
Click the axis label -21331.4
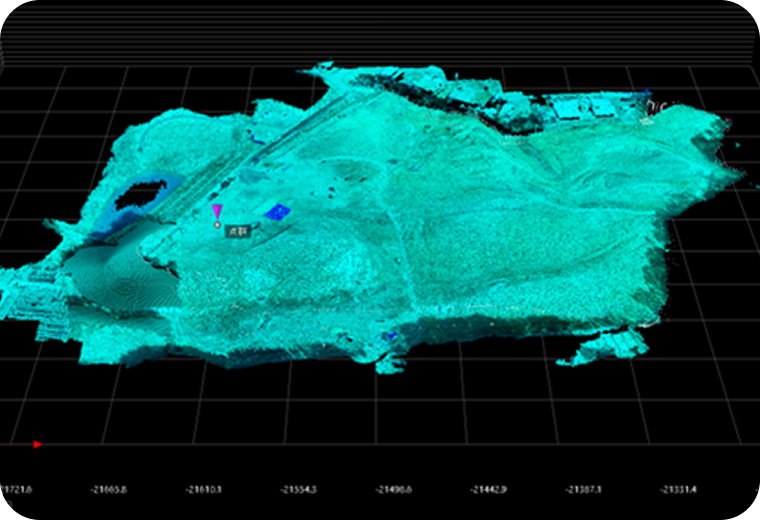click(x=678, y=490)
